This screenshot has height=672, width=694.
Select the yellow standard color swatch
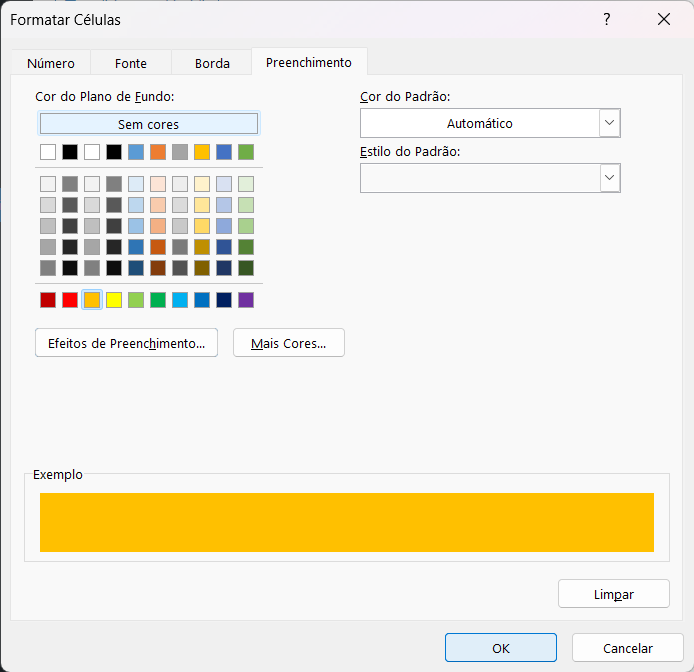point(114,300)
